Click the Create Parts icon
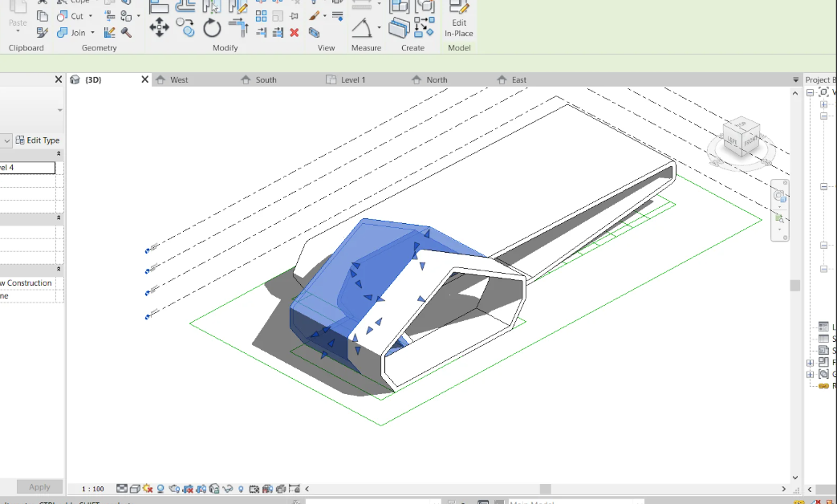The height and width of the screenshot is (504, 837). click(398, 27)
